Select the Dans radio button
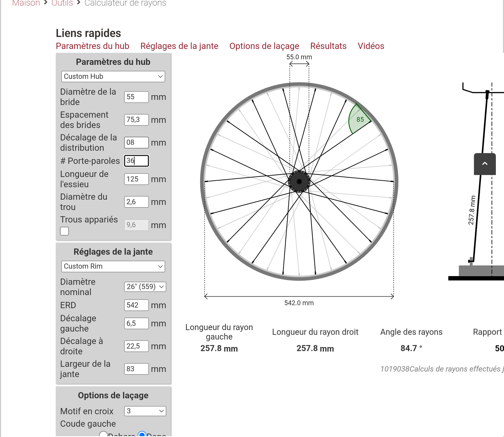The image size is (504, 437). coord(142,434)
